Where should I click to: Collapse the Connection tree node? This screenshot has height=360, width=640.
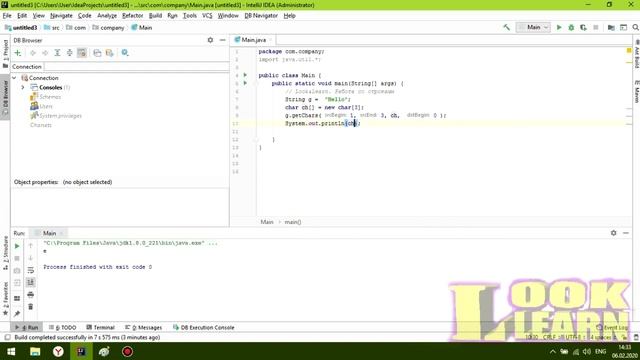pyautogui.click(x=14, y=78)
